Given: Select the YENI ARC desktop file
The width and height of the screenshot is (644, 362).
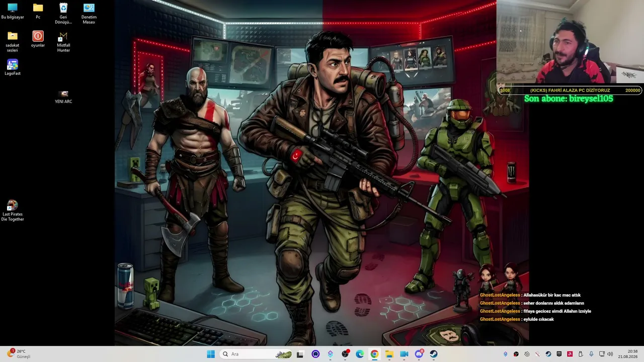Looking at the screenshot, I should click(x=63, y=97).
